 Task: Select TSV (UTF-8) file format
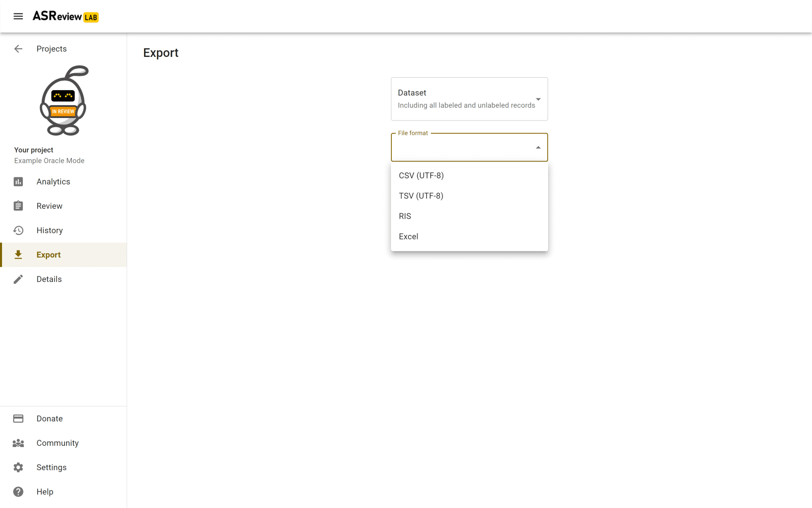click(421, 196)
